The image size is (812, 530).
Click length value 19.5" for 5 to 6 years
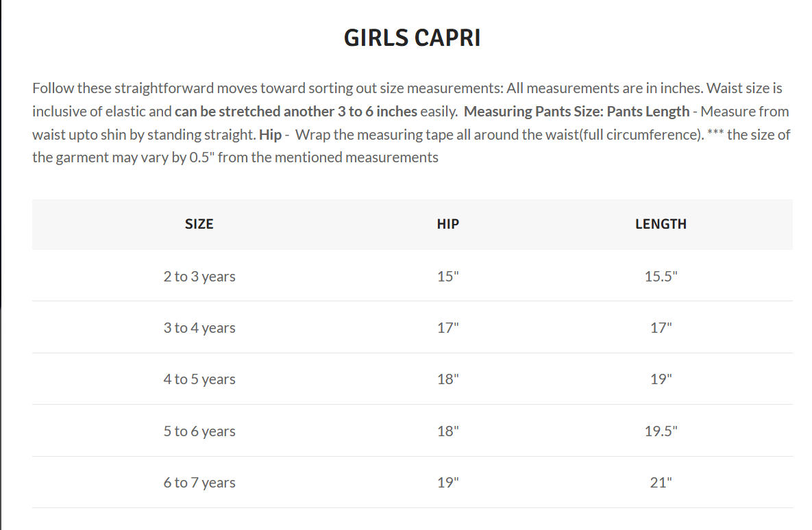pos(661,431)
